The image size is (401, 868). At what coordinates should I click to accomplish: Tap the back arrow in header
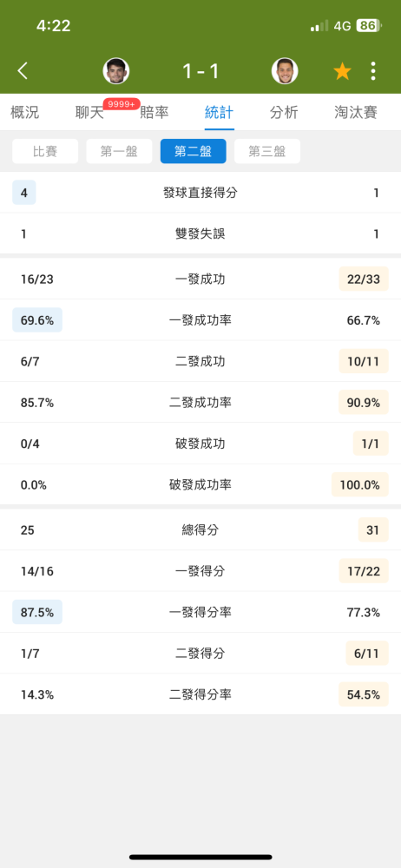click(x=23, y=71)
